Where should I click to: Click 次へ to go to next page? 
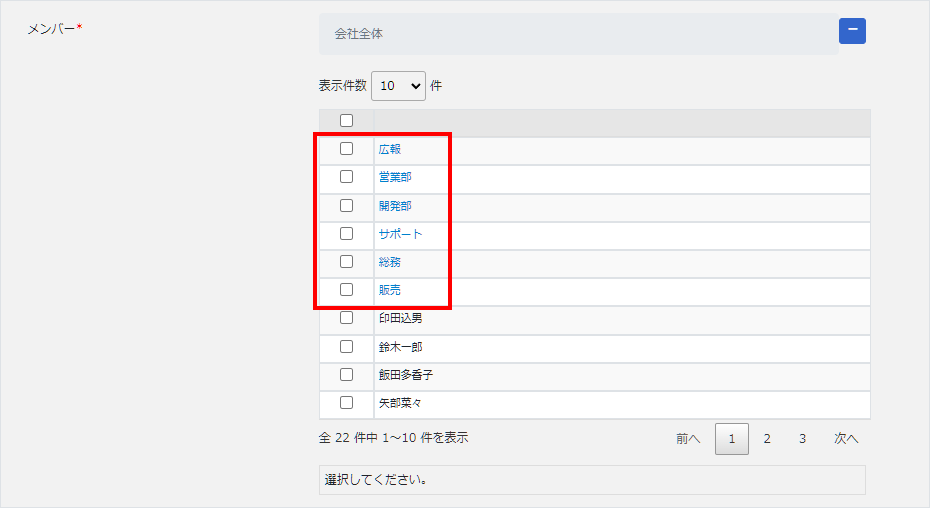click(846, 439)
